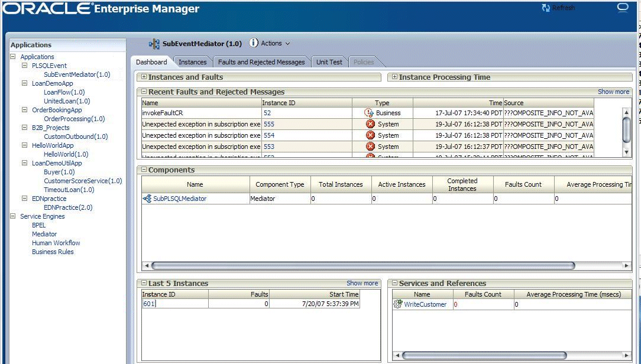Image resolution: width=641 pixels, height=364 pixels.
Task: Open the Unit Test tab
Action: pyautogui.click(x=329, y=62)
